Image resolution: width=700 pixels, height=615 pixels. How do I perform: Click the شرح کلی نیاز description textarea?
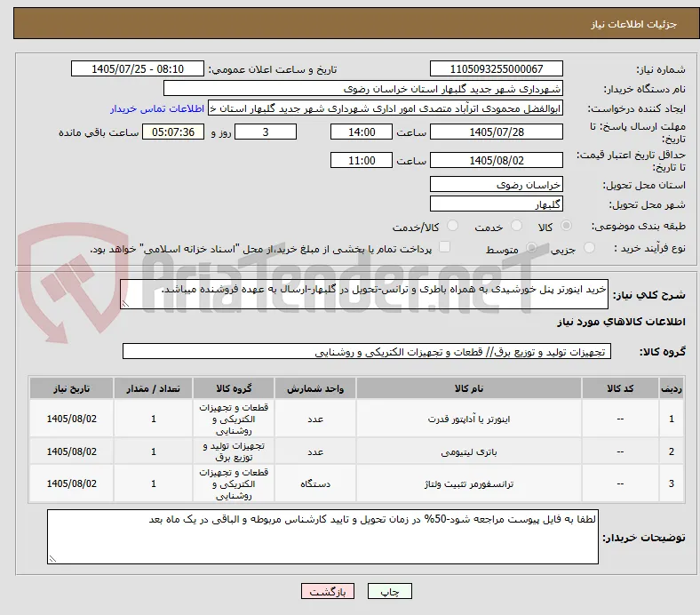(364, 294)
